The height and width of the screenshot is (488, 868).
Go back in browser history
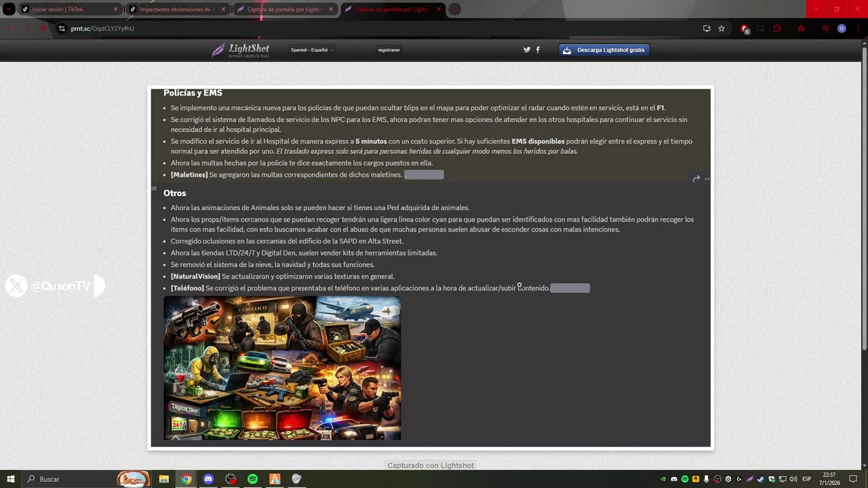9,28
